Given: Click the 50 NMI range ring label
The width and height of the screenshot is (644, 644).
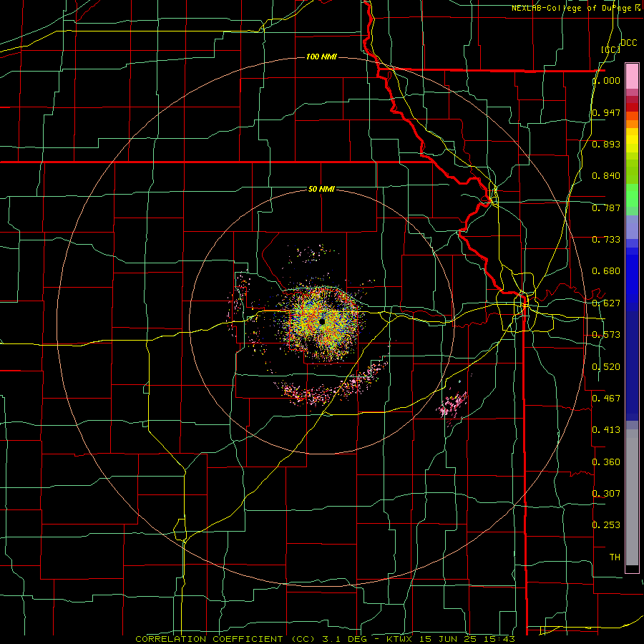Looking at the screenshot, I should [x=321, y=189].
